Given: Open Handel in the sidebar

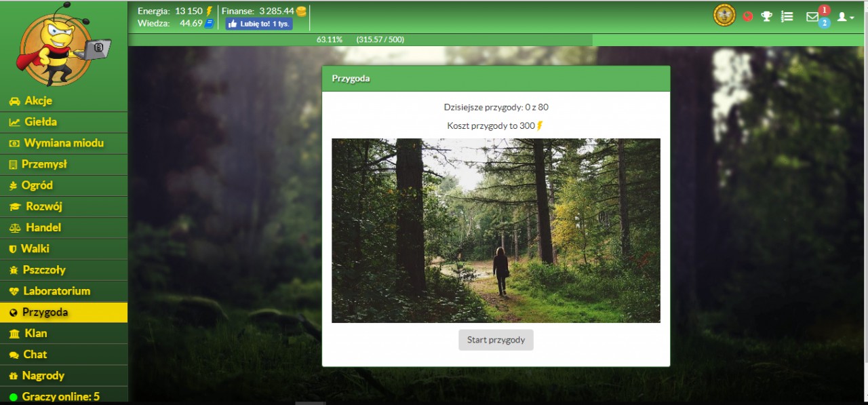Looking at the screenshot, I should pyautogui.click(x=64, y=227).
